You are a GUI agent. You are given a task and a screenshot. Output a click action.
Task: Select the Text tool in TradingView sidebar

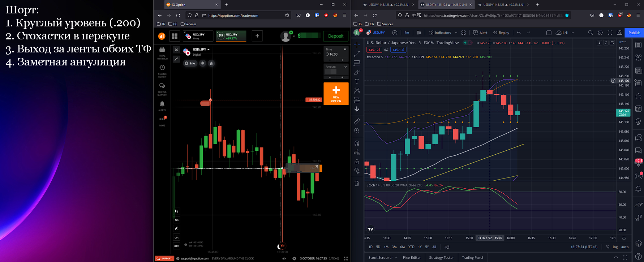tap(357, 81)
